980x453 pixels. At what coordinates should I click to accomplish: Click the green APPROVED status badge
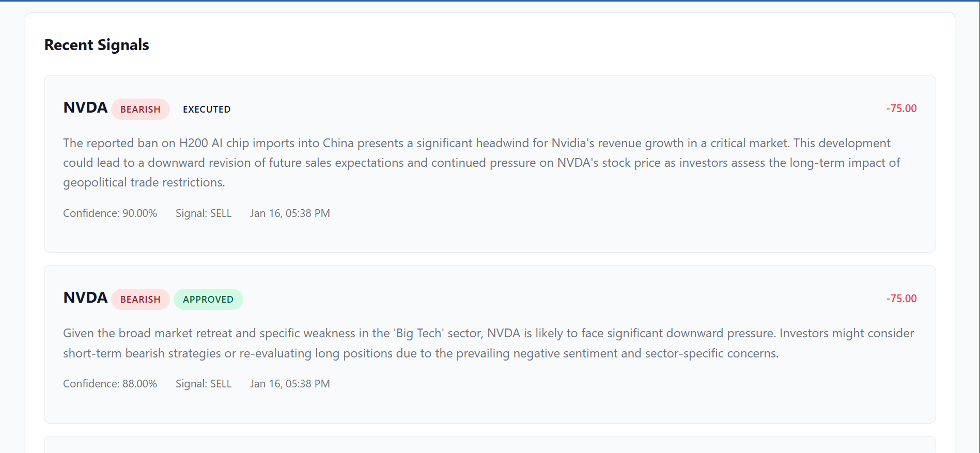click(208, 299)
